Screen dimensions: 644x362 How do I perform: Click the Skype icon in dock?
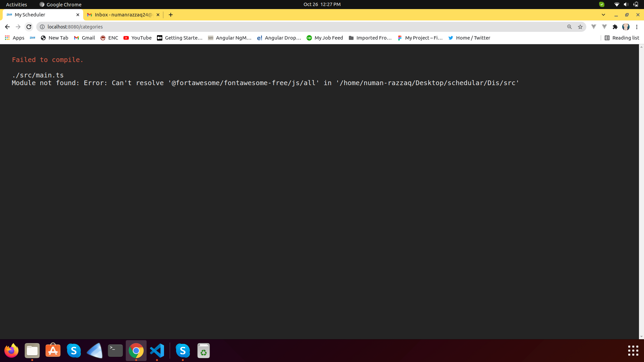(x=73, y=351)
